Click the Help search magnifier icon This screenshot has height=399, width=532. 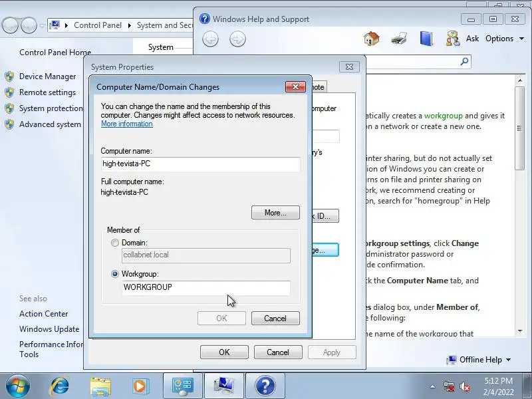click(464, 61)
